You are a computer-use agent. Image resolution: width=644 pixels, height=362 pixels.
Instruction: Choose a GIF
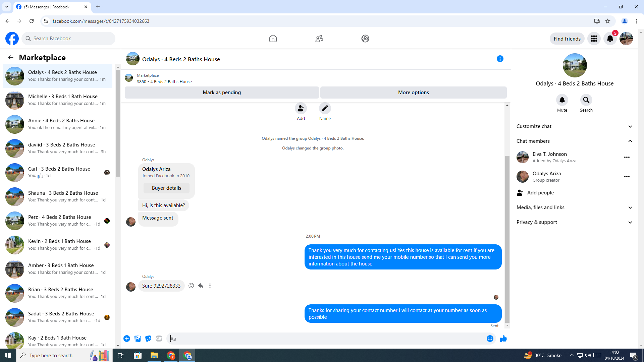pyautogui.click(x=159, y=339)
